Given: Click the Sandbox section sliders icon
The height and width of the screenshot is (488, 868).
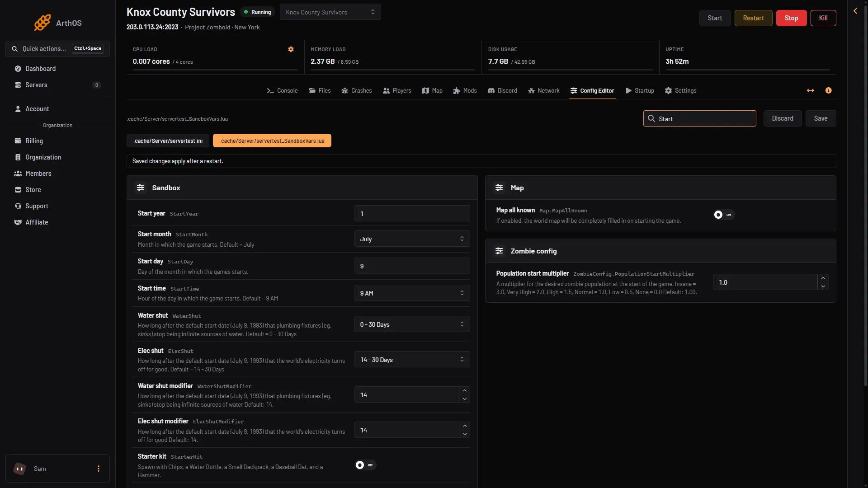Looking at the screenshot, I should (x=141, y=188).
